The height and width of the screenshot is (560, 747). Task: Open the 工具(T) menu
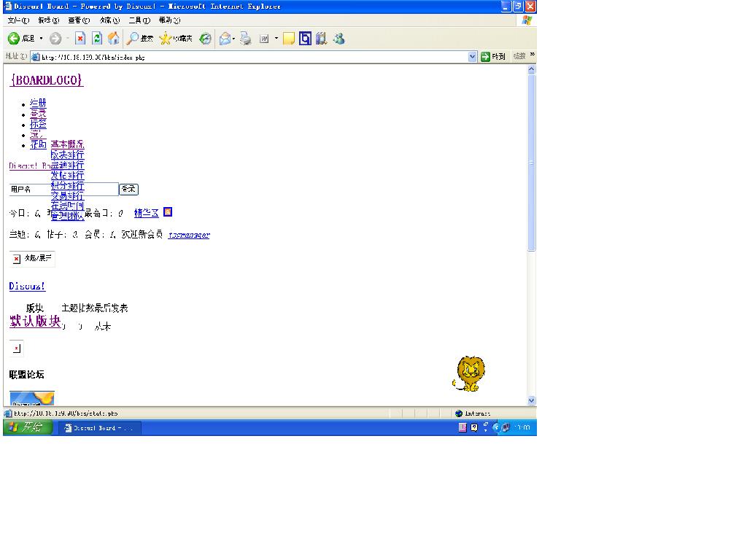[139, 20]
